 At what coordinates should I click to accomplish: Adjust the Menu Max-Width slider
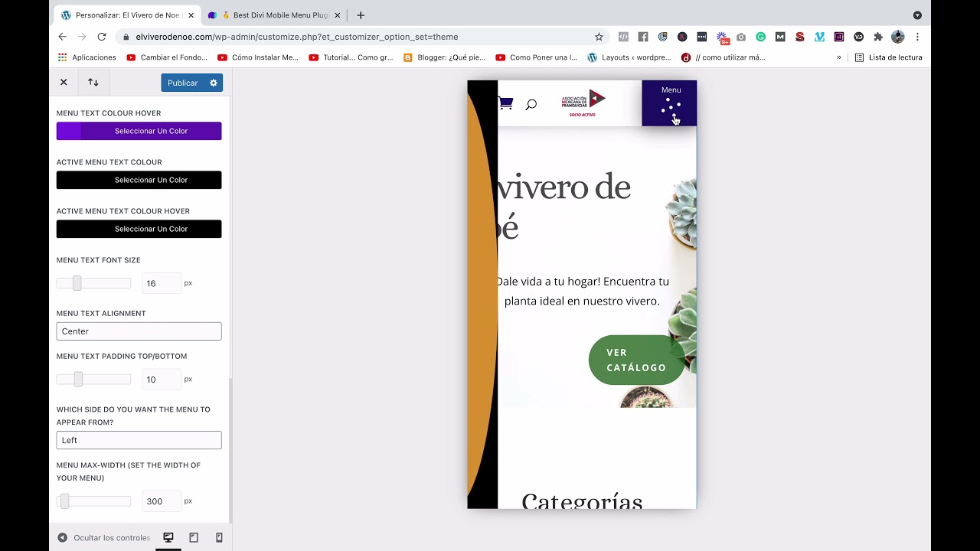(65, 501)
